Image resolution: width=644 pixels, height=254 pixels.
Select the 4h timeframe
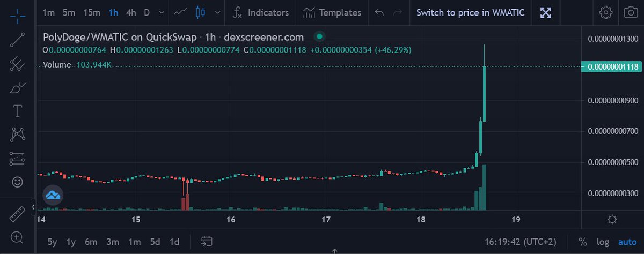pos(130,12)
